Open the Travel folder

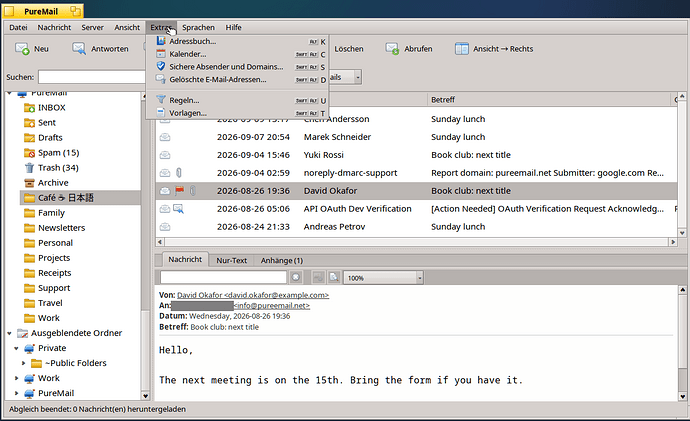pos(50,303)
